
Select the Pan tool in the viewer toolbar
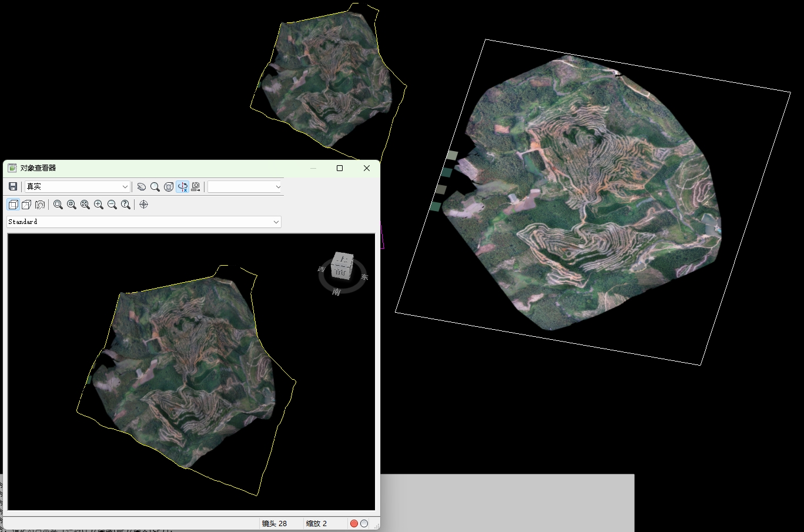(141, 186)
